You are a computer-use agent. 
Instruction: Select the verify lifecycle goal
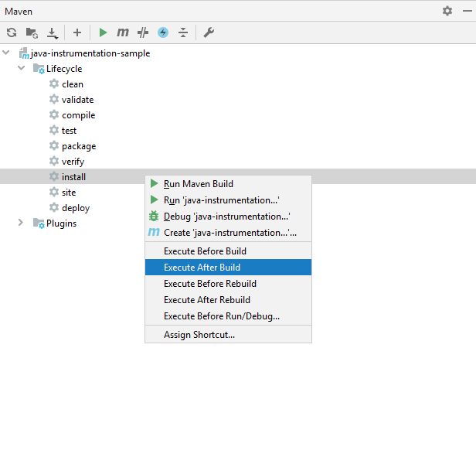(x=73, y=162)
